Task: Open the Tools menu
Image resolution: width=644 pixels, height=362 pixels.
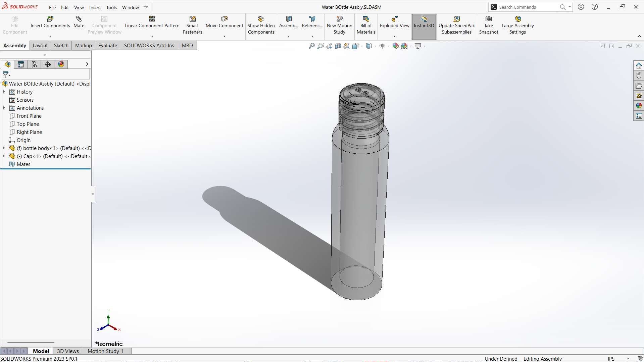Action: (x=111, y=7)
